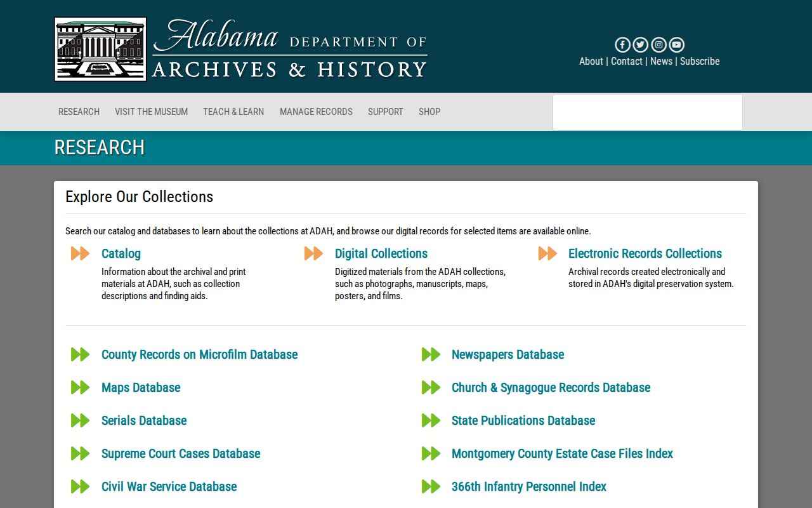Click green arrow beside County Records on Microfilm
Image resolution: width=812 pixels, height=508 pixels.
[x=80, y=354]
